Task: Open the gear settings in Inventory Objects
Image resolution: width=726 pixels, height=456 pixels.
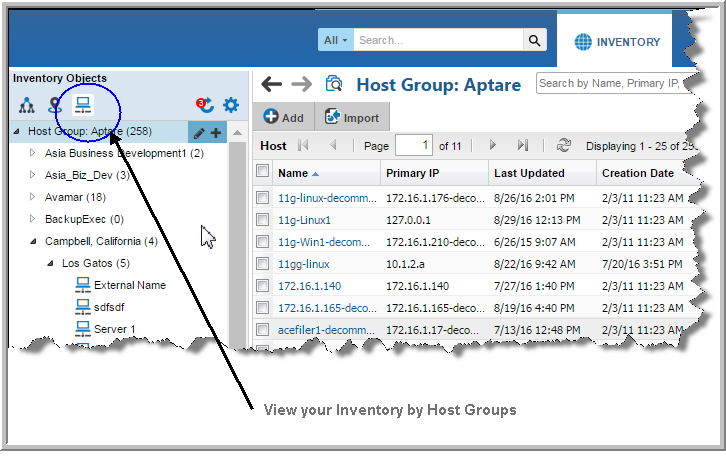Action: click(x=231, y=105)
